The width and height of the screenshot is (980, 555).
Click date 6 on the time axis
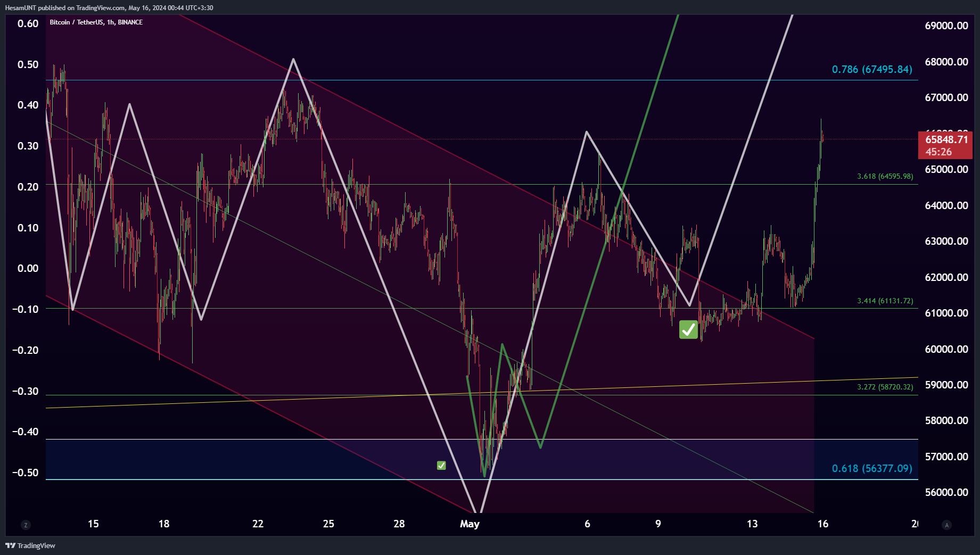point(587,524)
